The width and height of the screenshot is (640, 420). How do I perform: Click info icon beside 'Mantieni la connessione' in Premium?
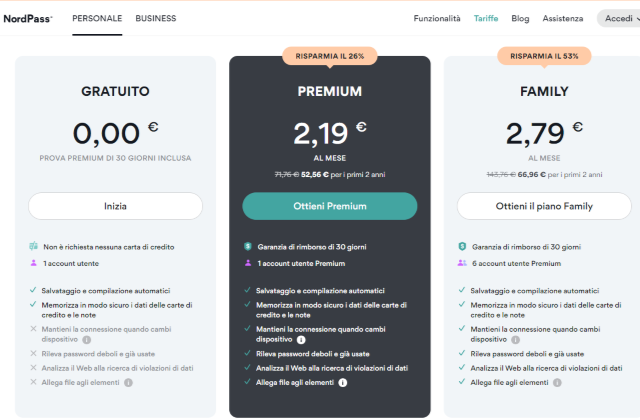301,339
